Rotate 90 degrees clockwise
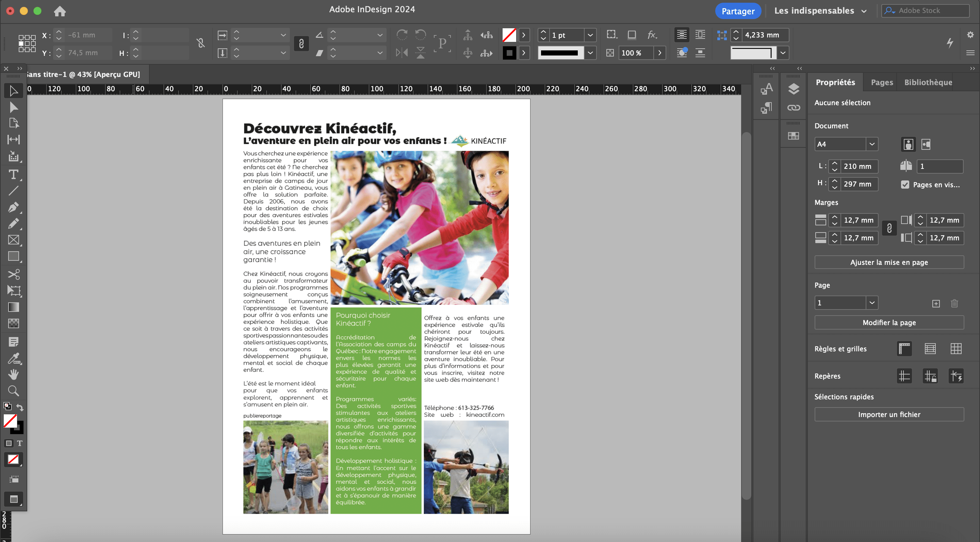The width and height of the screenshot is (980, 542). tap(402, 35)
